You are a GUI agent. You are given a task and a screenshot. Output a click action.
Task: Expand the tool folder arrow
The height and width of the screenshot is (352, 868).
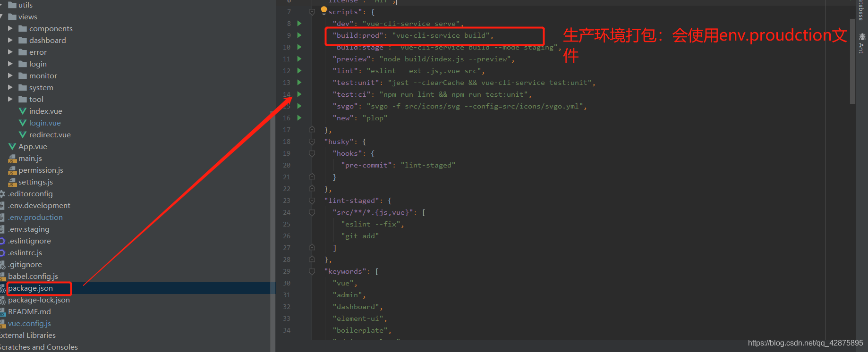(10, 99)
